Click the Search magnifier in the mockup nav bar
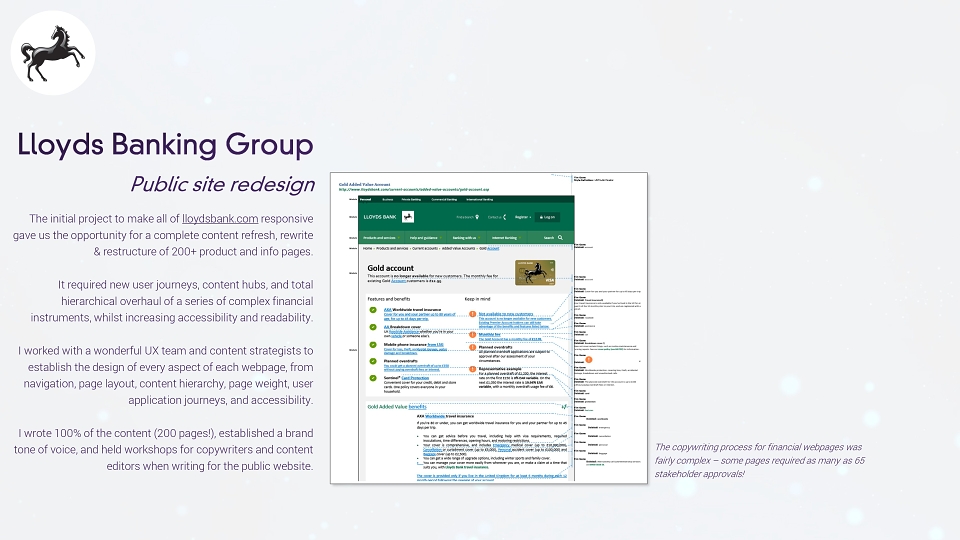960x540 pixels. 560,238
